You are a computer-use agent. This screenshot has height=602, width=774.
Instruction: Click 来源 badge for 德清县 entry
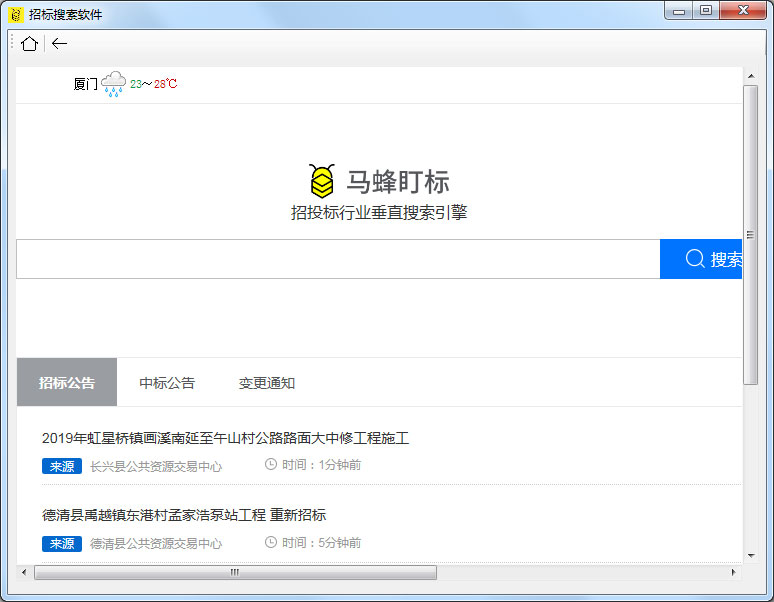(62, 543)
